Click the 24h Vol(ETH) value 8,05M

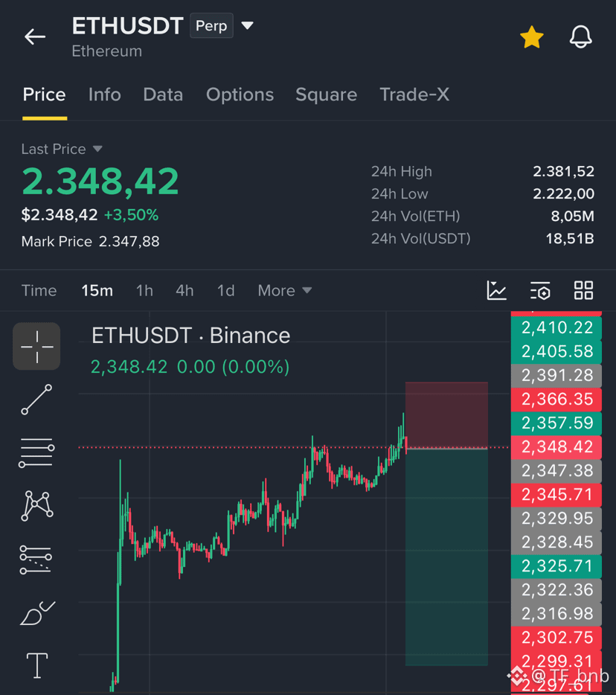(572, 217)
